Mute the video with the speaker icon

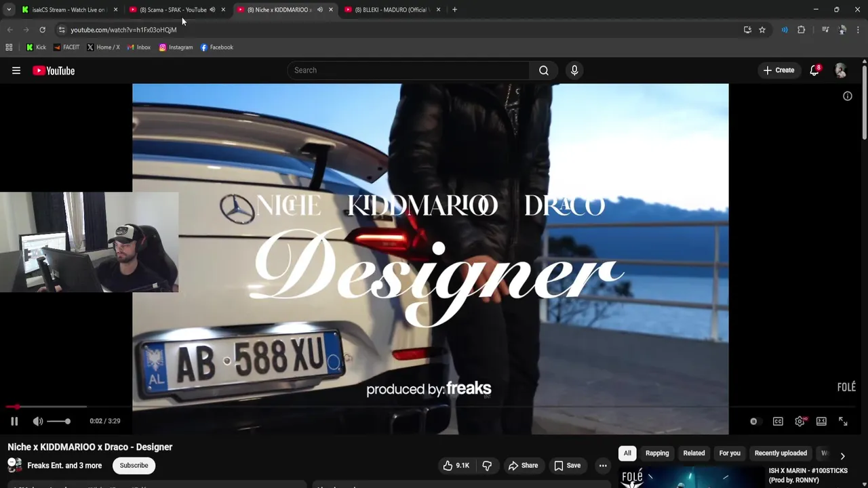[x=38, y=421]
